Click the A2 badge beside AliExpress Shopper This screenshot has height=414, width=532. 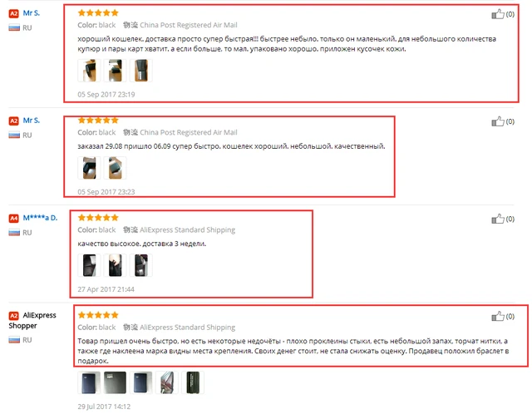(x=13, y=316)
